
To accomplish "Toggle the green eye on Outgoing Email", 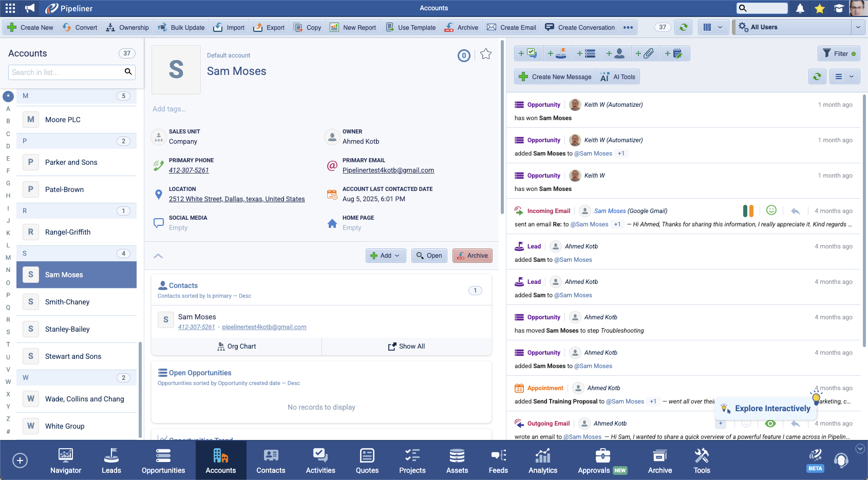I will 770,424.
